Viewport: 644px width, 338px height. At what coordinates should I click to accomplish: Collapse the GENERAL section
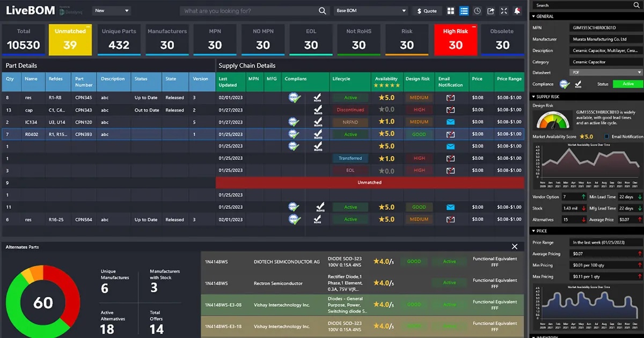[534, 17]
